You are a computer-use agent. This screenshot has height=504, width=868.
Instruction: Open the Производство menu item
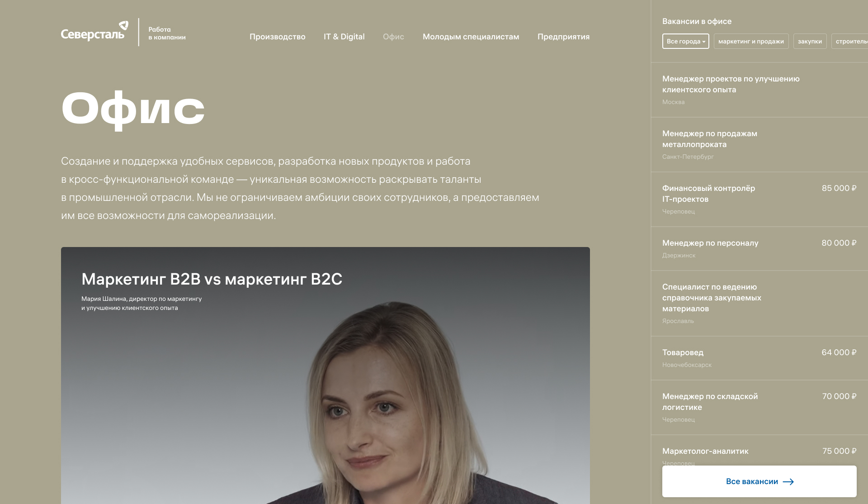pos(277,37)
